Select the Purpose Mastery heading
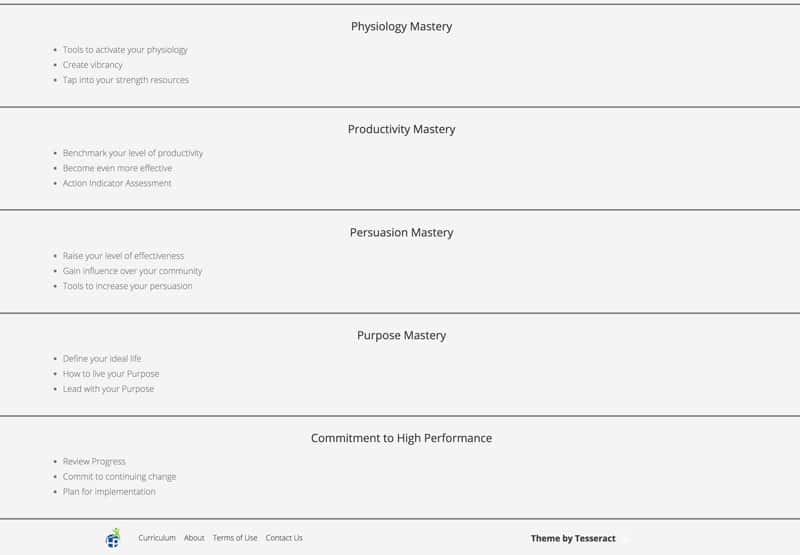 [402, 335]
